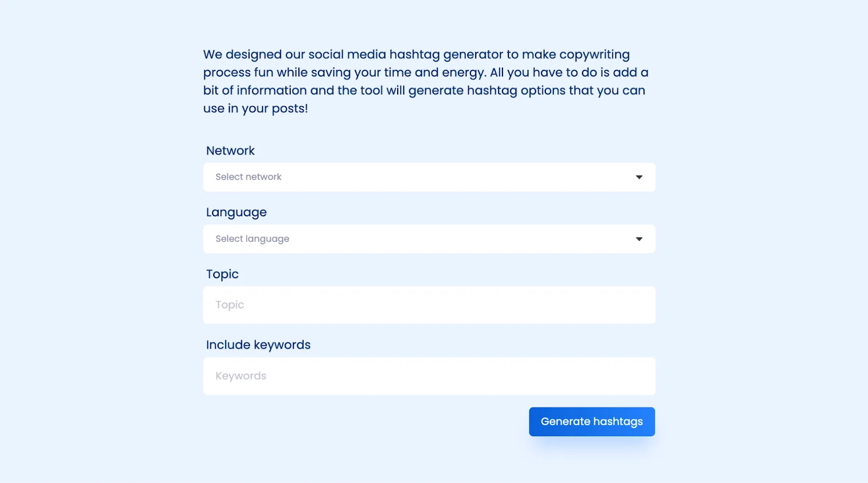868x483 pixels.
Task: Click the Language dropdown chevron icon
Action: tap(639, 239)
